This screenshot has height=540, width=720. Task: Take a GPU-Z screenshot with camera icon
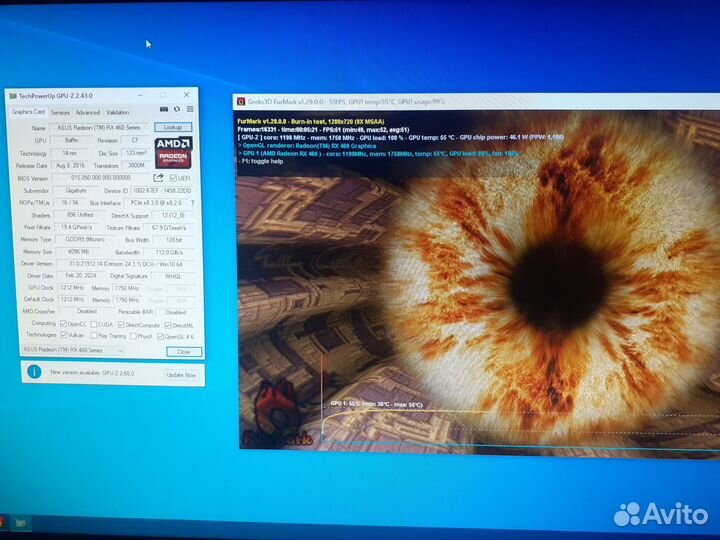(163, 109)
